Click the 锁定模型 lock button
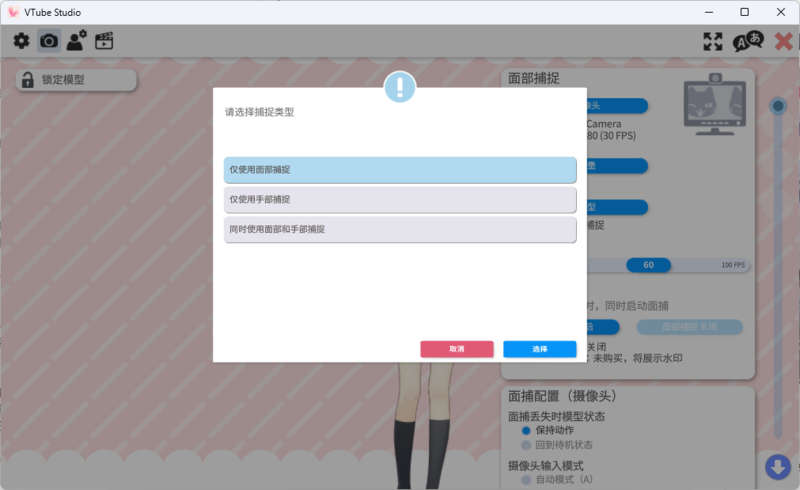This screenshot has height=490, width=800. tap(77, 80)
